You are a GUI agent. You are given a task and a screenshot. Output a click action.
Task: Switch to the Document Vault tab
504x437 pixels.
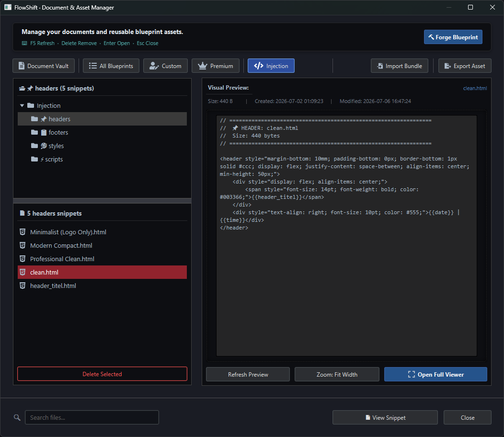(x=44, y=66)
